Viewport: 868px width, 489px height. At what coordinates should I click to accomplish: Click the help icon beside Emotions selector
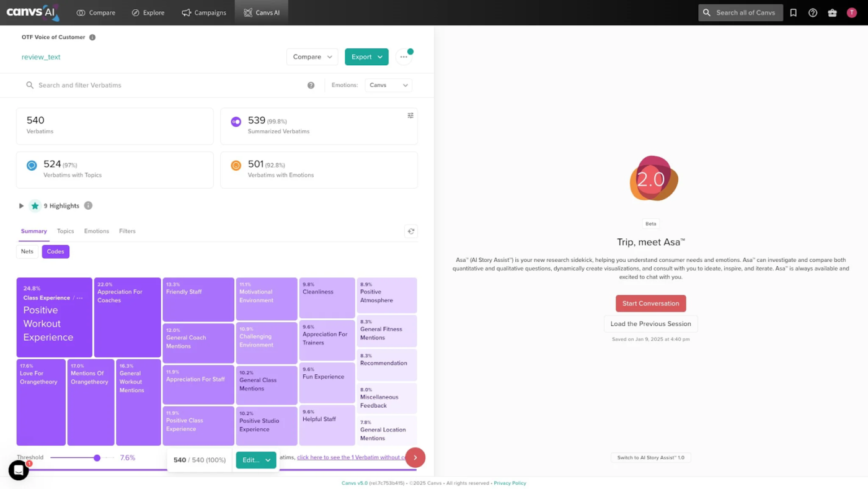311,85
